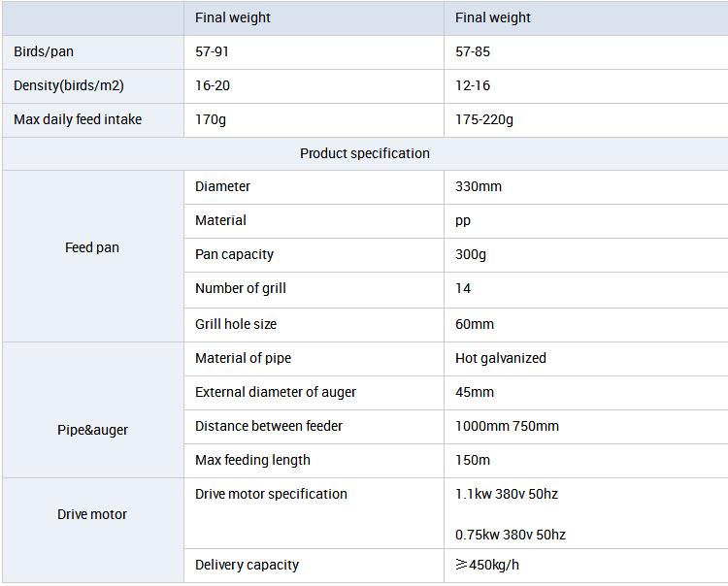This screenshot has width=728, height=586.
Task: Click the 'Pan capacity' label
Action: point(234,254)
